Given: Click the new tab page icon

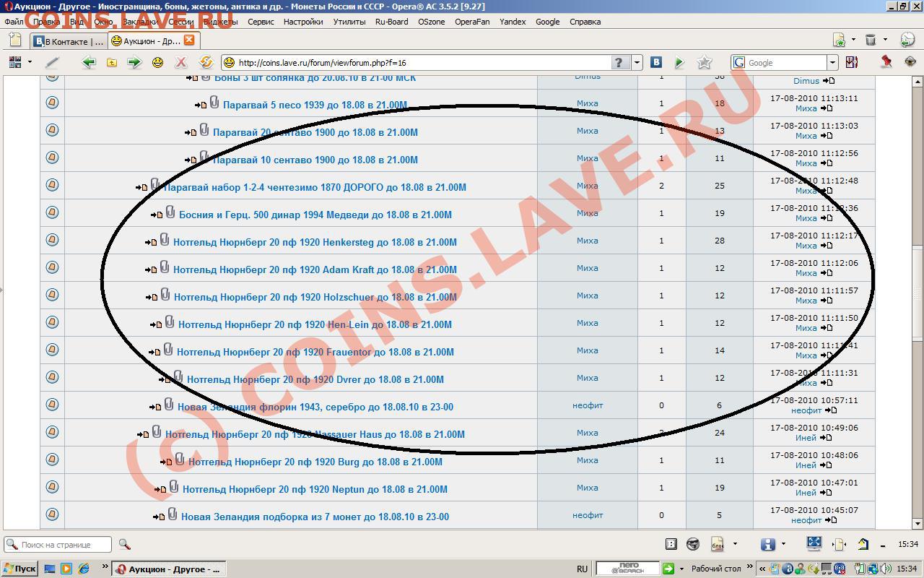Looking at the screenshot, I should click(x=15, y=40).
